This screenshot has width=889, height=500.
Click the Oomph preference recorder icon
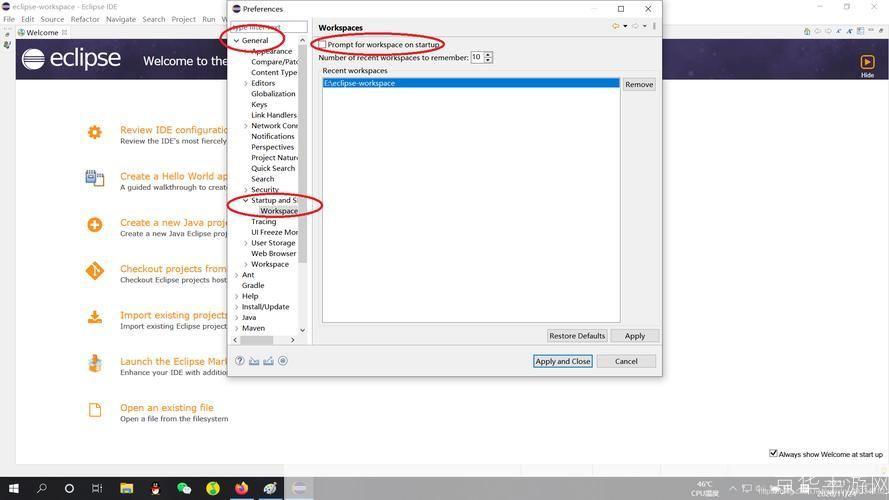tap(283, 361)
